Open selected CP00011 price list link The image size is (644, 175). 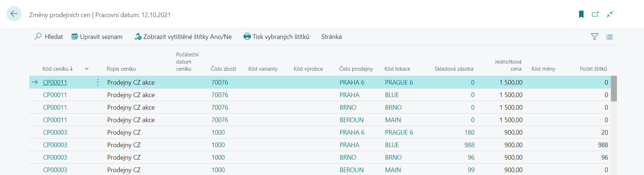click(x=55, y=82)
